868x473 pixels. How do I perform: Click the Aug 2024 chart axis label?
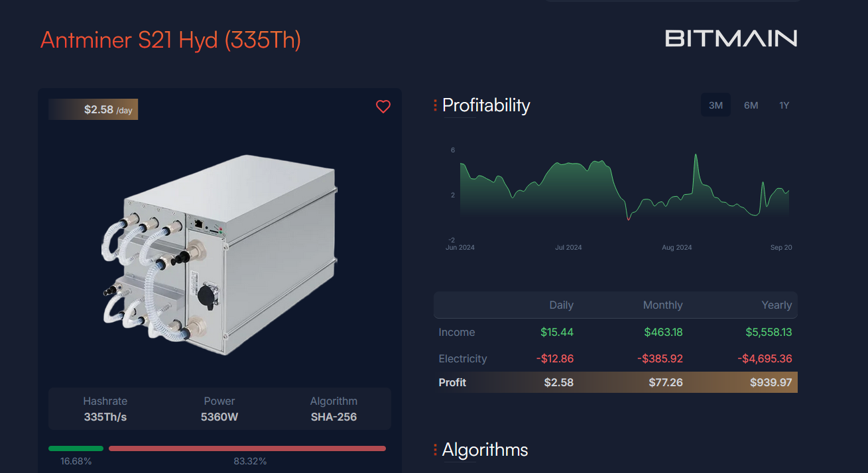(677, 248)
